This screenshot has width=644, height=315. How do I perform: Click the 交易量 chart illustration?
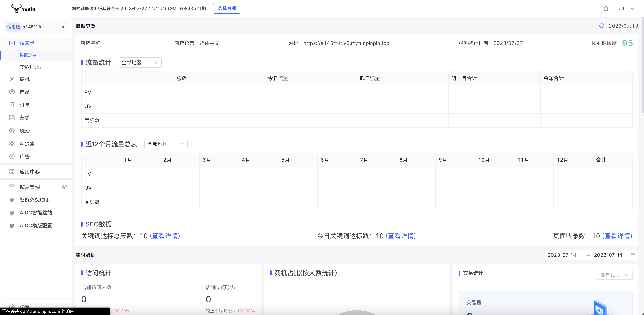[x=600, y=308]
